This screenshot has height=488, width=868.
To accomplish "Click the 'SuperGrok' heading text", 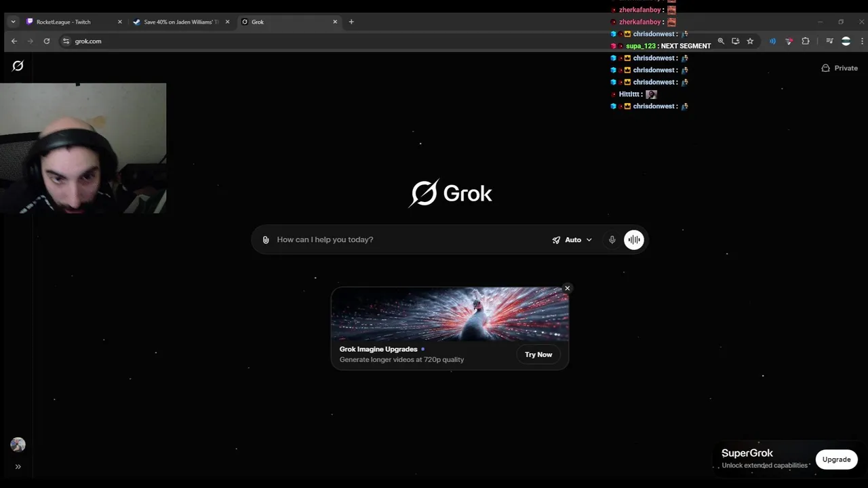I will (x=747, y=453).
